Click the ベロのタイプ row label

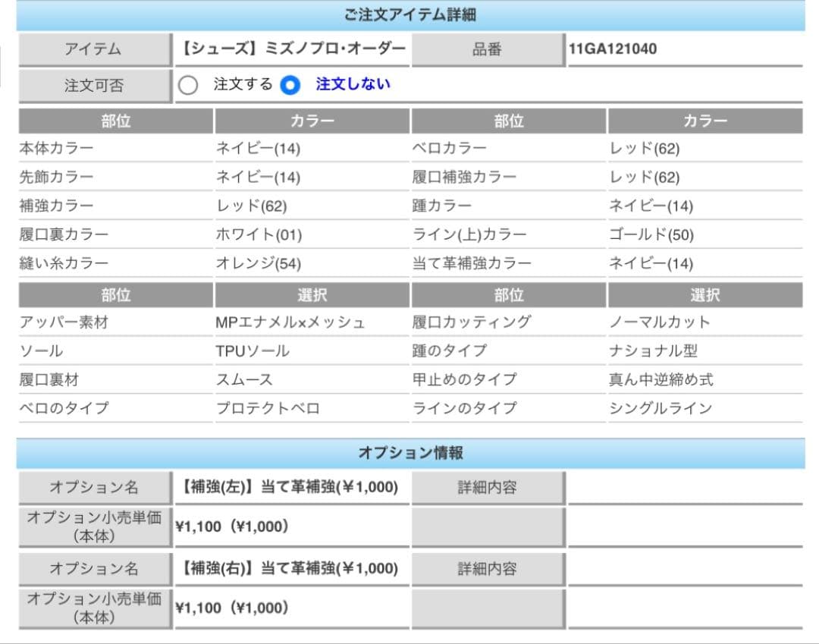[64, 408]
